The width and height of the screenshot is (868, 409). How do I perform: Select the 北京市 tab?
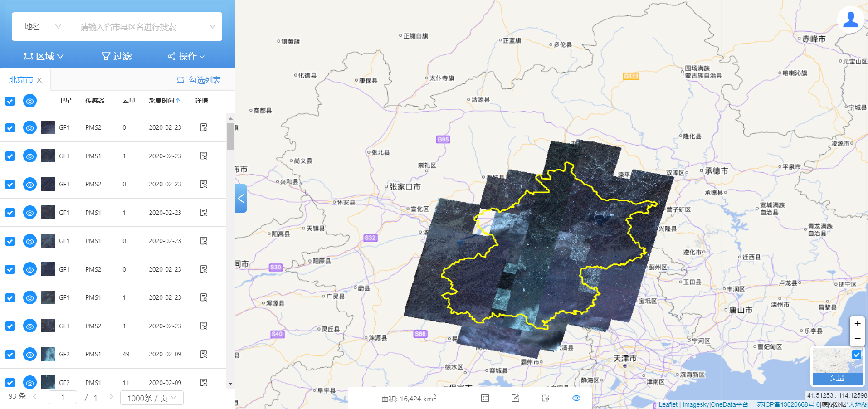coord(21,80)
